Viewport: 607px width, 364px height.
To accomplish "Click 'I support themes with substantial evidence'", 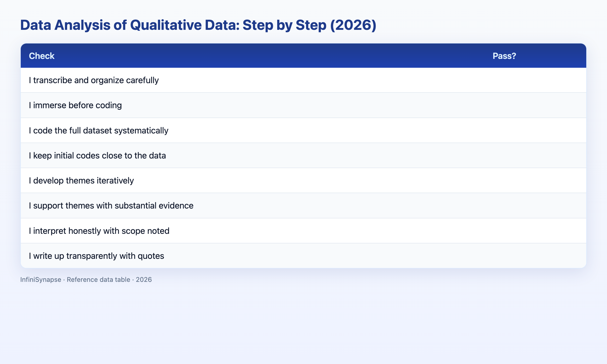I will [x=111, y=206].
